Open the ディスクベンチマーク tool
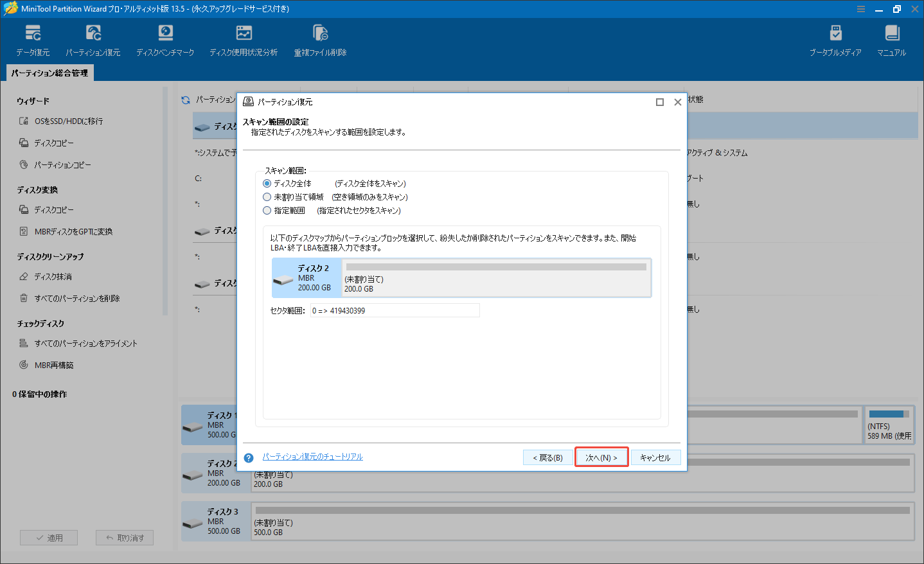 coord(165,39)
